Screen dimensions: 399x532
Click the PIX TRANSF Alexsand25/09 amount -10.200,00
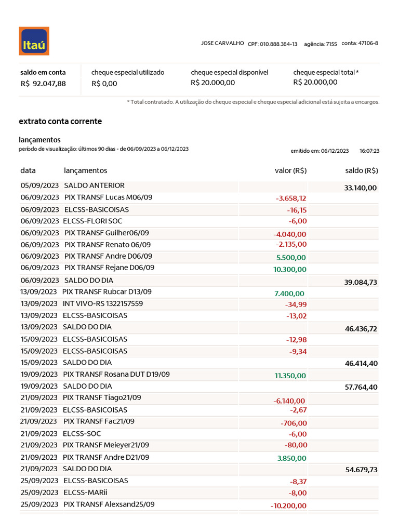pyautogui.click(x=288, y=506)
